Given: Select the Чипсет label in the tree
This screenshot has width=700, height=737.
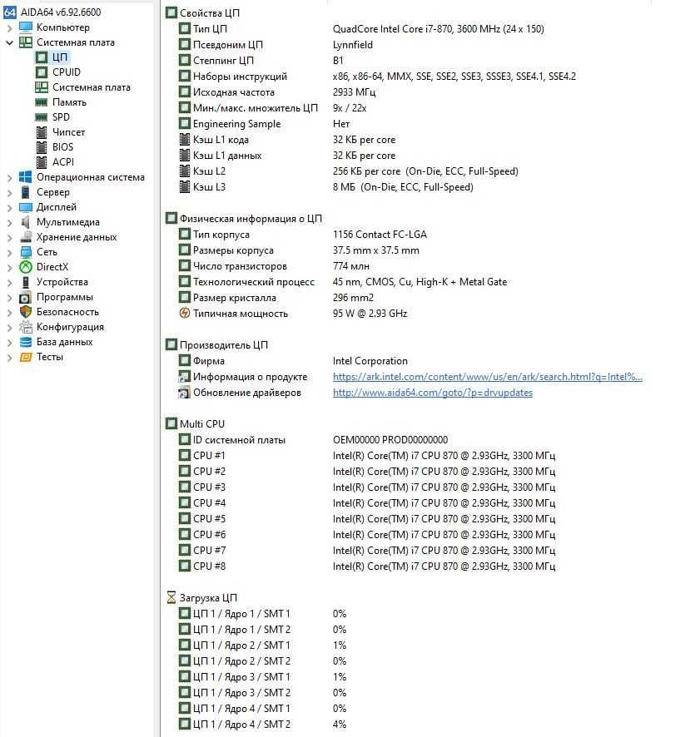Looking at the screenshot, I should pyautogui.click(x=69, y=132).
